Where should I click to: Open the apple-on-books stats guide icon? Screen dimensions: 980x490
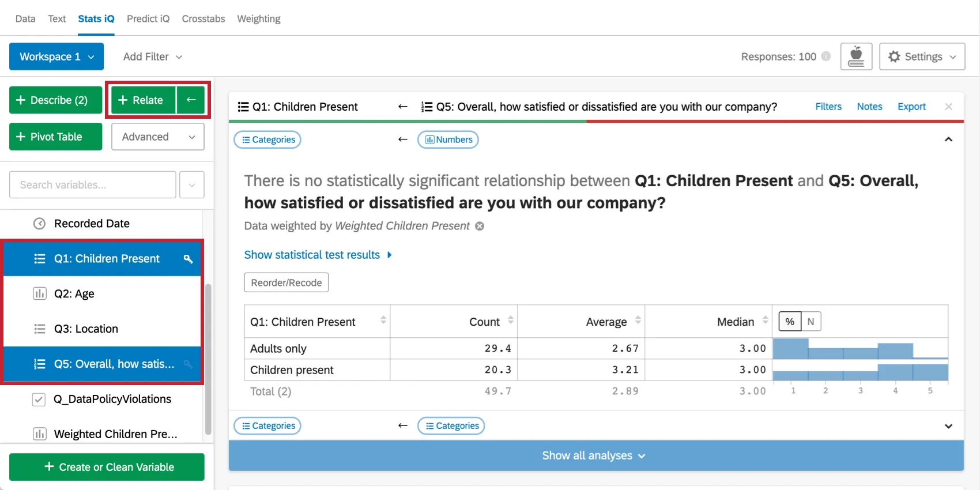856,56
